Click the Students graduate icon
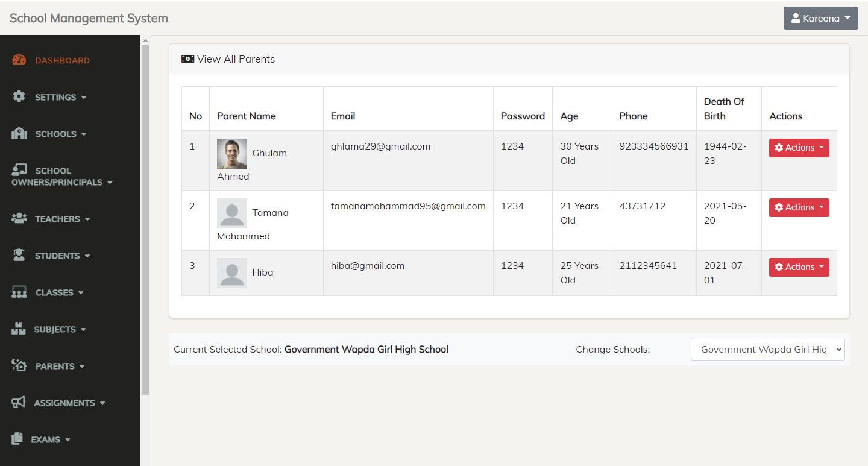Viewport: 868px width, 466px height. point(19,255)
